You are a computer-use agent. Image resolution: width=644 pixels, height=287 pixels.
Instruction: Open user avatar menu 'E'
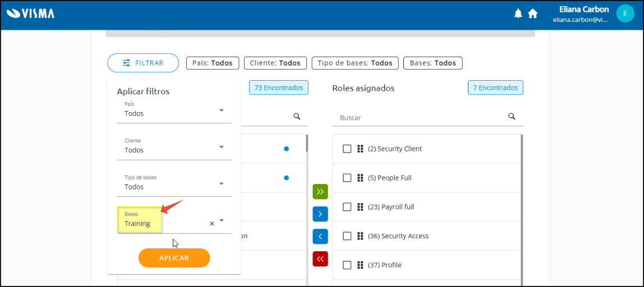(x=625, y=13)
